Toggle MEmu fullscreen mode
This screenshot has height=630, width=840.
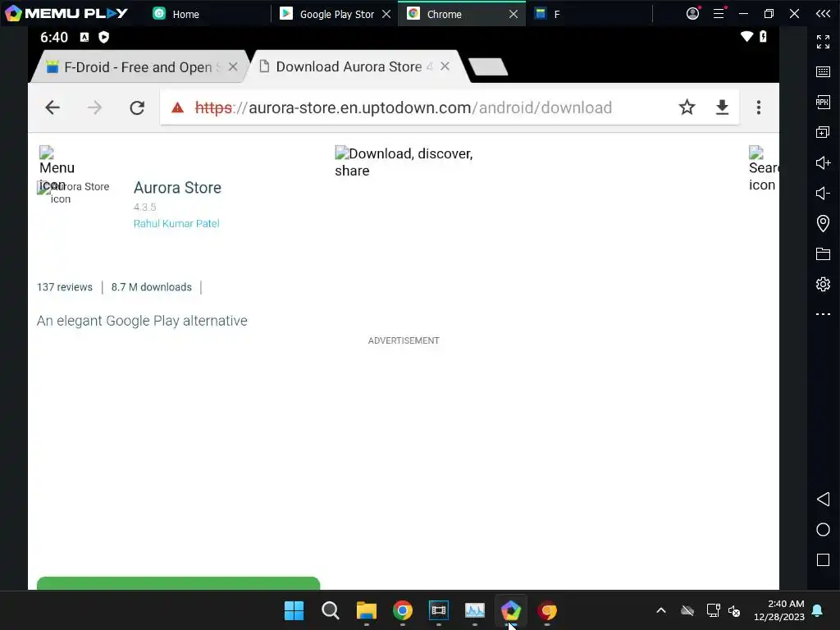point(823,41)
